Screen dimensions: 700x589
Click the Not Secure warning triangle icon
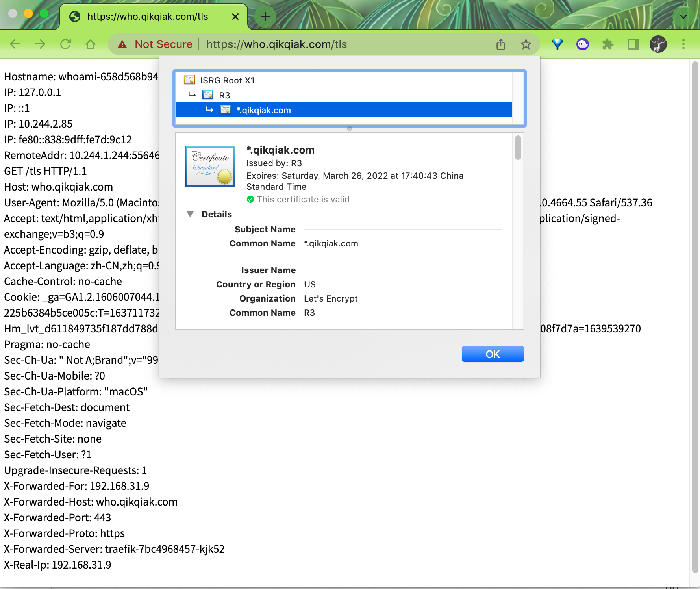point(122,44)
